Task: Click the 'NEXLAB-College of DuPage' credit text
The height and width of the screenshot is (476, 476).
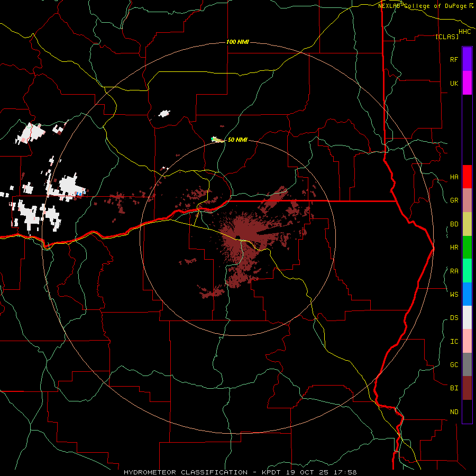Action: click(423, 6)
